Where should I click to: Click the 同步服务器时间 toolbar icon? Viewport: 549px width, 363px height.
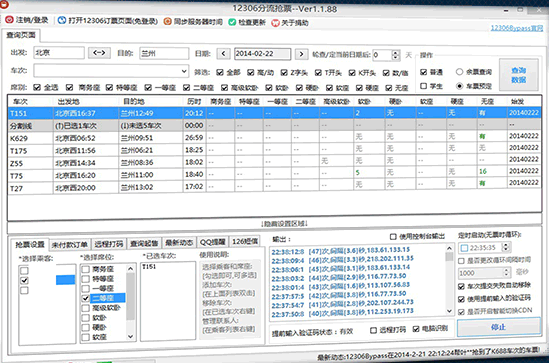[167, 21]
